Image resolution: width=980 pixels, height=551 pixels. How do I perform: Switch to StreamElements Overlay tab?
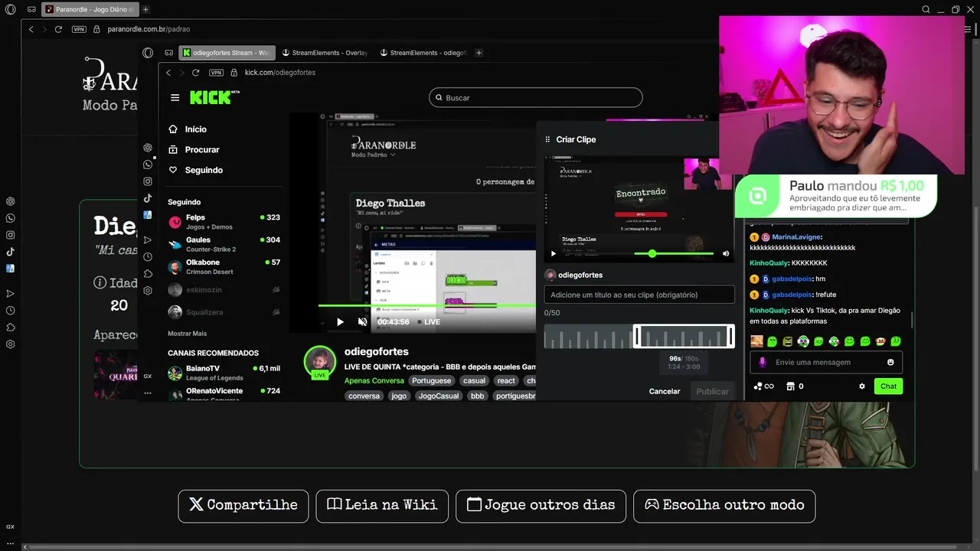coord(325,53)
